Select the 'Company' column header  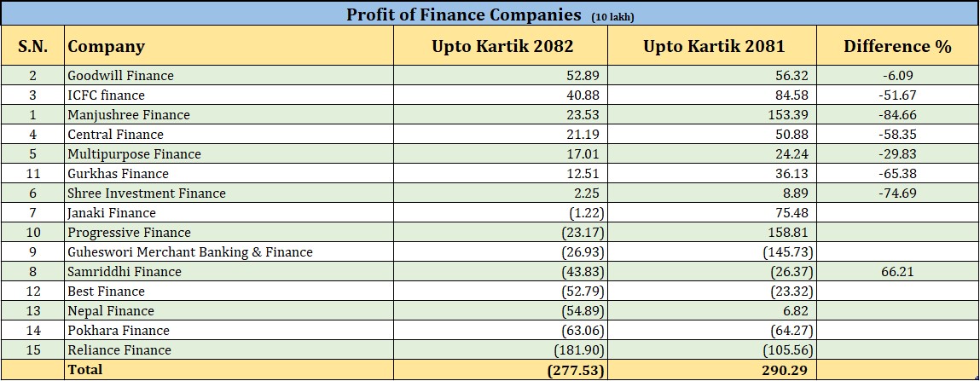pos(107,46)
